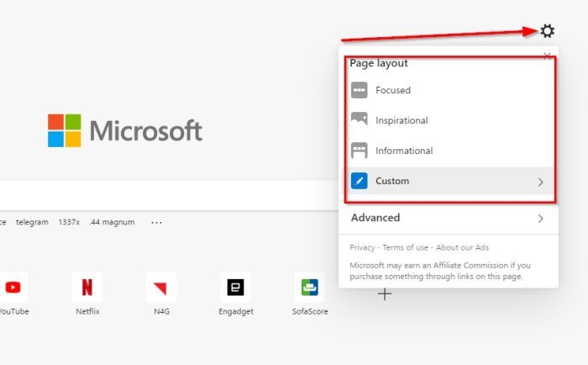Screen dimensions: 588x365
Task: Select the Inspirational layout label
Action: click(x=402, y=120)
